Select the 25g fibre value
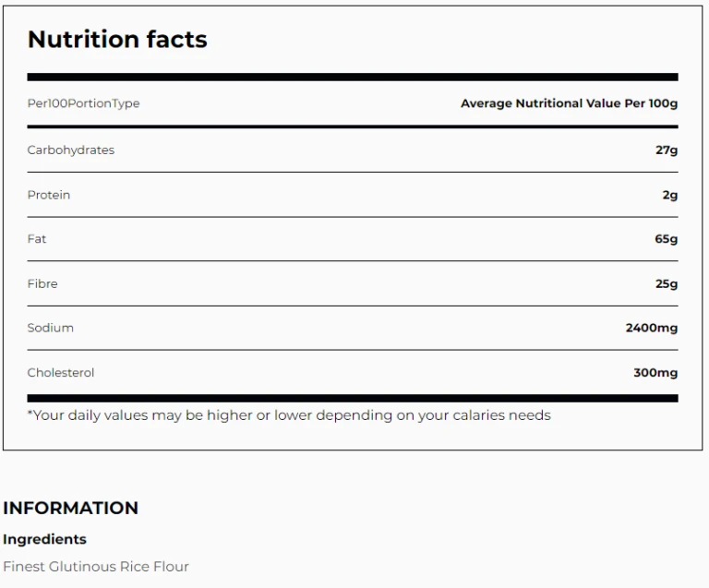This screenshot has width=709, height=588. pyautogui.click(x=667, y=283)
